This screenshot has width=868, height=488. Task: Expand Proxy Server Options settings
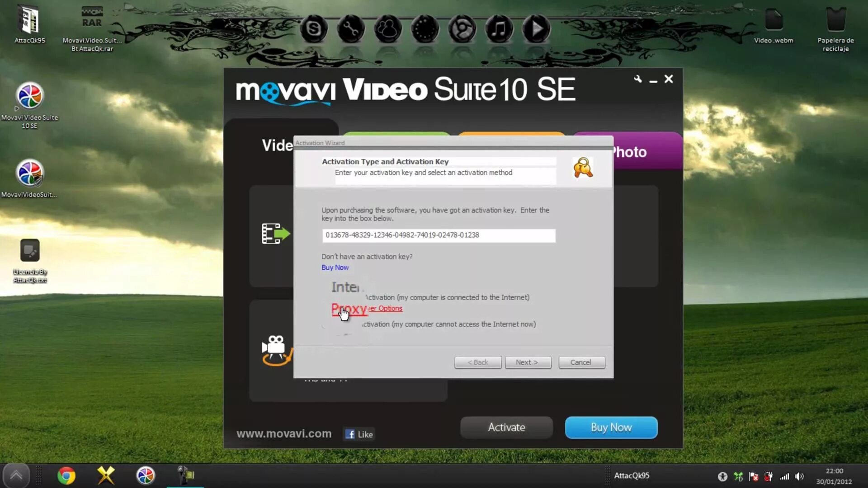tap(367, 308)
